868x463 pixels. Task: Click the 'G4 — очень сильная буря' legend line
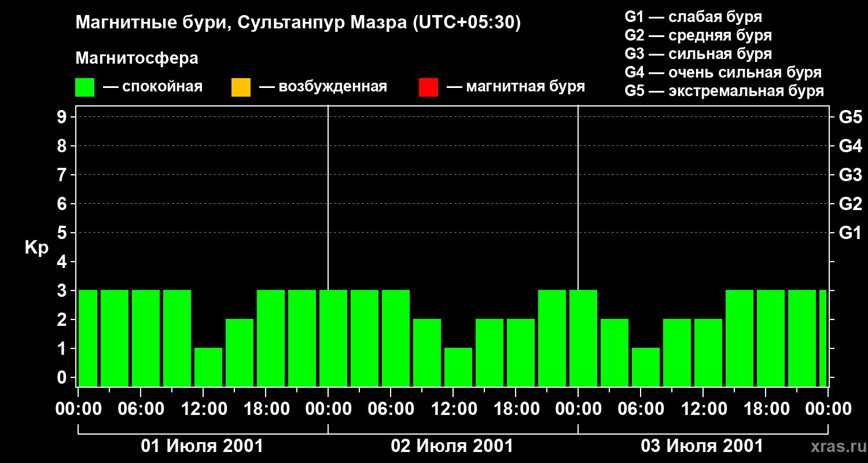click(x=723, y=72)
